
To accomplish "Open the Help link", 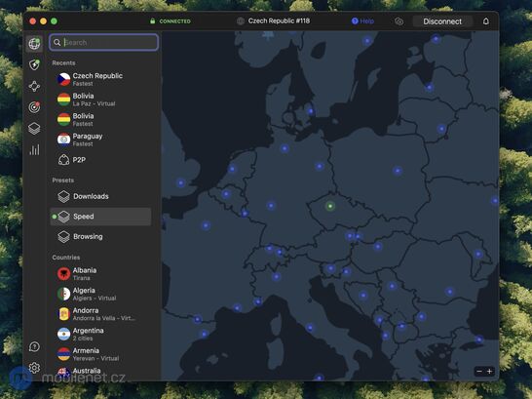I will tap(362, 21).
